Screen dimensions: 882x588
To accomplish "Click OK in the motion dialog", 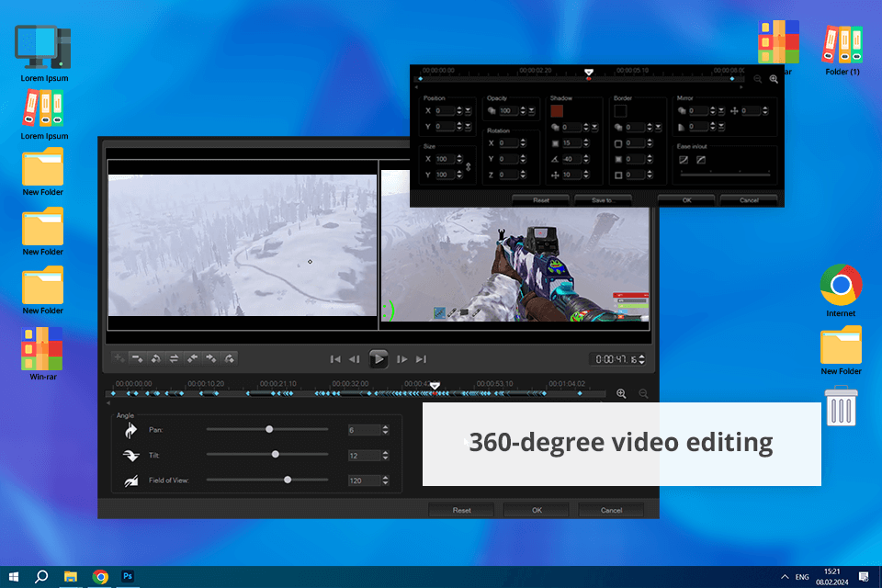I will pos(687,200).
